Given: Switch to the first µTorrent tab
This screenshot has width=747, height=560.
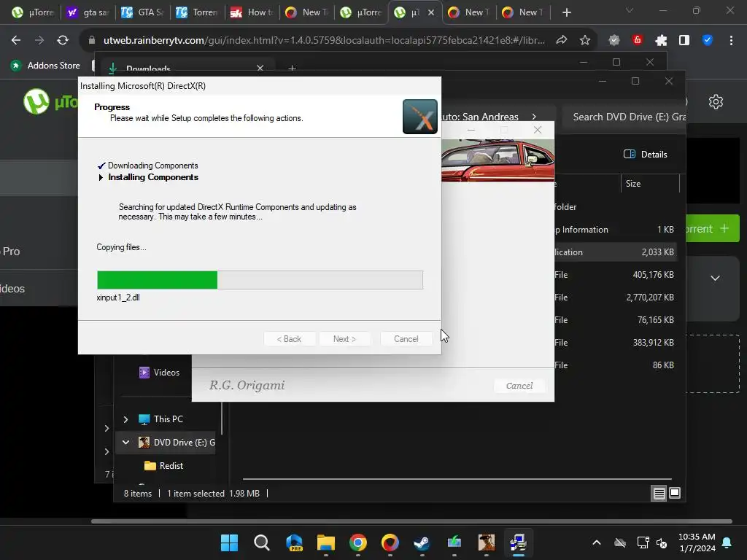Looking at the screenshot, I should pos(32,12).
